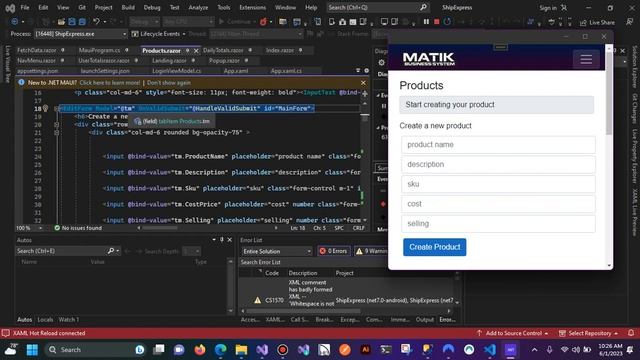This screenshot has width=640, height=360.
Task: Restart debugging with the circular arrow icon
Action: (x=447, y=22)
